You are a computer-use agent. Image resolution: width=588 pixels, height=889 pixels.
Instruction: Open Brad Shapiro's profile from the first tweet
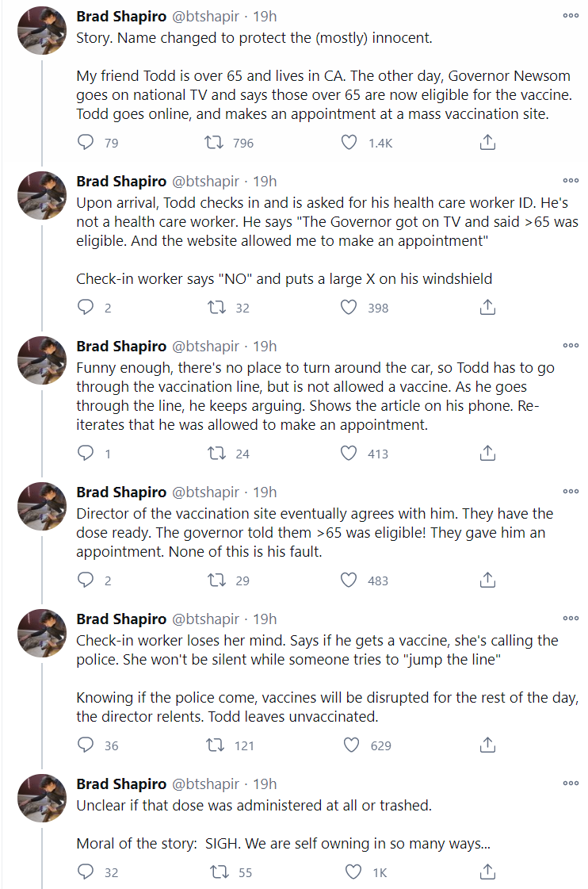pos(121,16)
